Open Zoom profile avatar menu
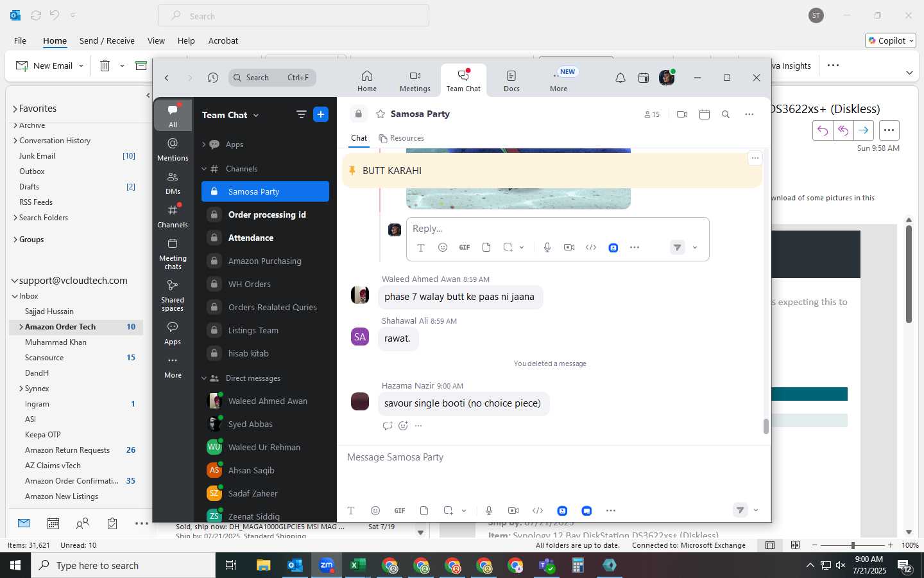This screenshot has width=924, height=578. pos(667,78)
